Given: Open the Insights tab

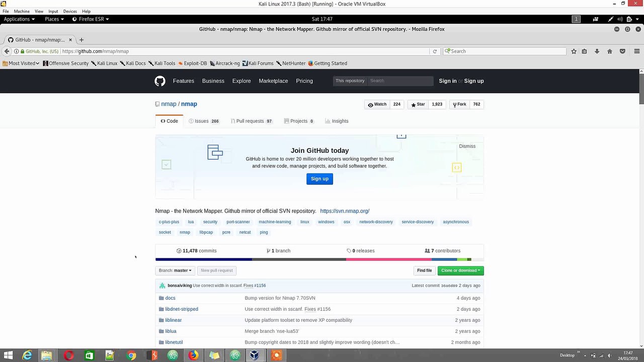Looking at the screenshot, I should pyautogui.click(x=337, y=121).
